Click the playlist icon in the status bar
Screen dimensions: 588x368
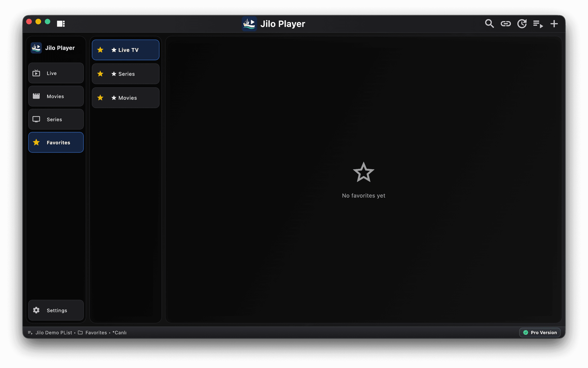click(30, 333)
